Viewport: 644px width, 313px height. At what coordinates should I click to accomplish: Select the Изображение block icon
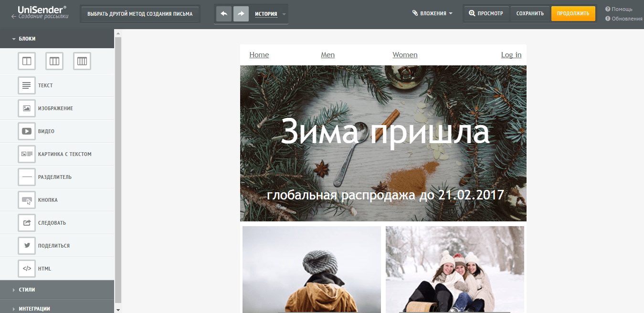point(27,108)
